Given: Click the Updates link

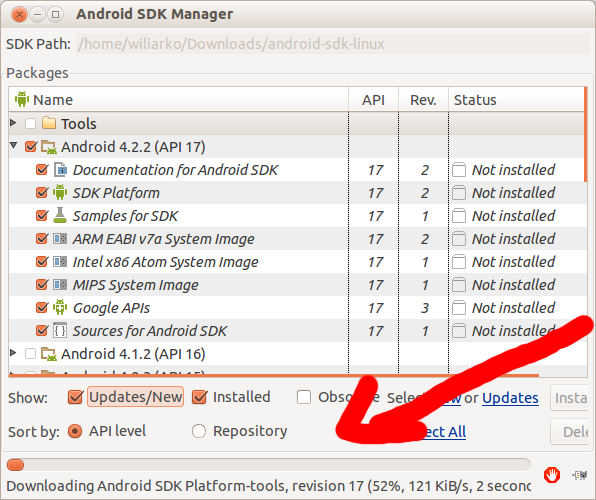Looking at the screenshot, I should [x=510, y=398].
